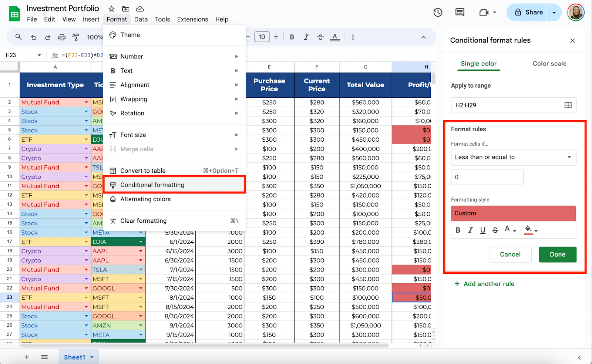Select Alternating colors from Format menu

click(145, 199)
